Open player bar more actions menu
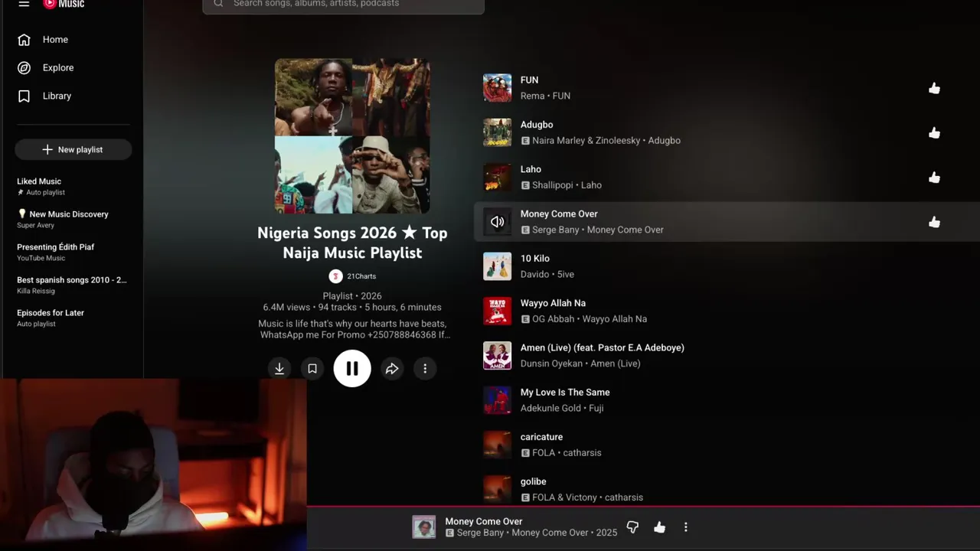This screenshot has width=980, height=551. [685, 527]
